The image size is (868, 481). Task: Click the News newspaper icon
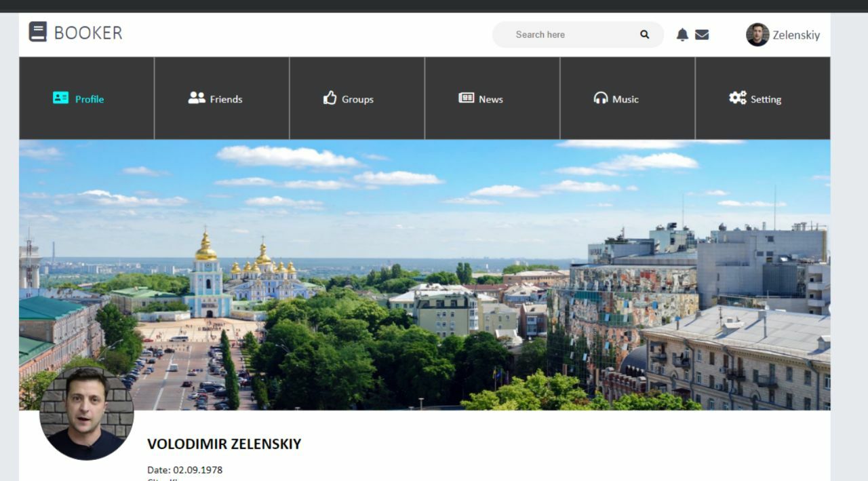tap(467, 98)
